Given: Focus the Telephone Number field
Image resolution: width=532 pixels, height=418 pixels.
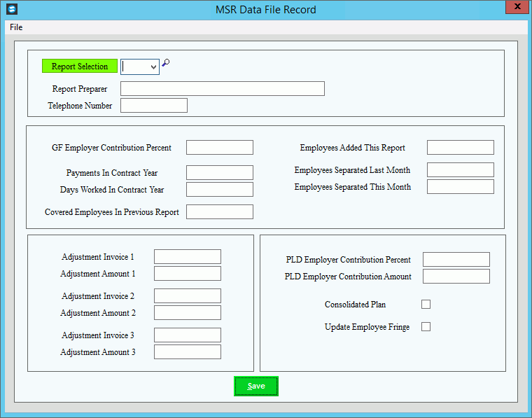Looking at the screenshot, I should point(154,106).
